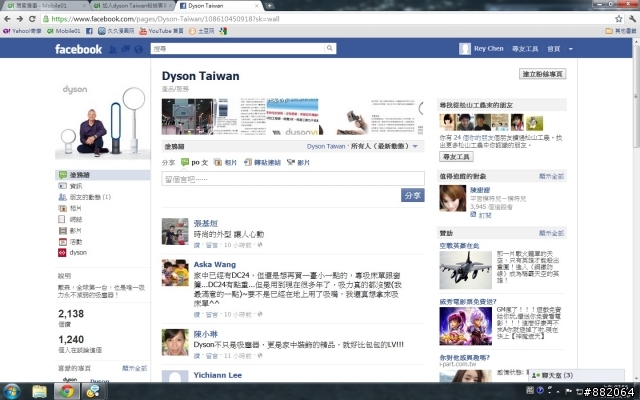Open Aska Wang's profile link
640x400 pixels.
pos(214,264)
